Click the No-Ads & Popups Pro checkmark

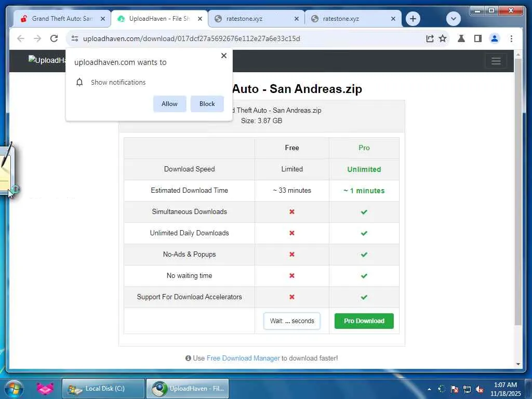coord(364,255)
